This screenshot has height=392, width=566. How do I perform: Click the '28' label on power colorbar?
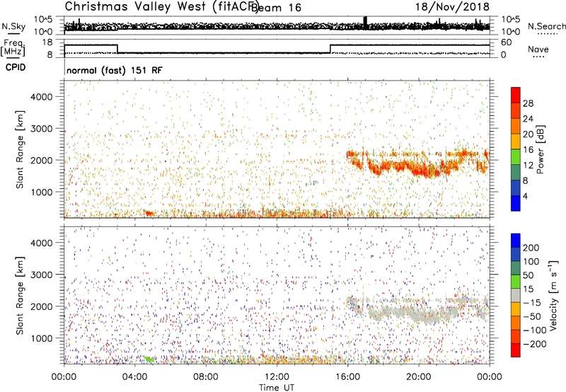point(528,103)
